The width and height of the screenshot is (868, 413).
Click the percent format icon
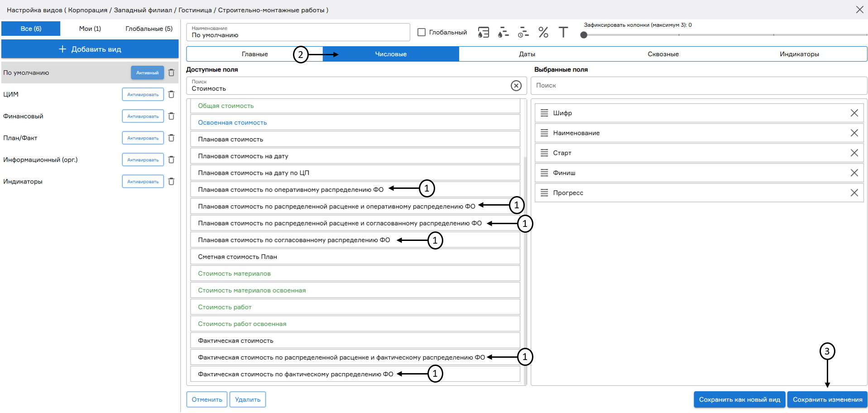[x=543, y=32]
